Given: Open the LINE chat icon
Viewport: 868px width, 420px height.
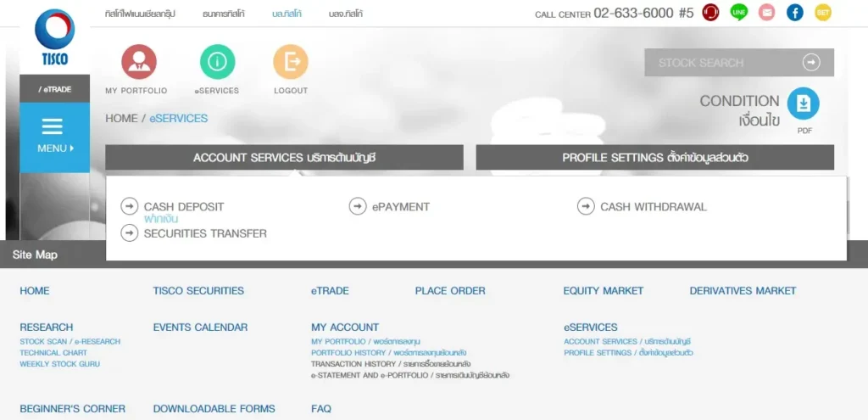Looking at the screenshot, I should [x=738, y=12].
